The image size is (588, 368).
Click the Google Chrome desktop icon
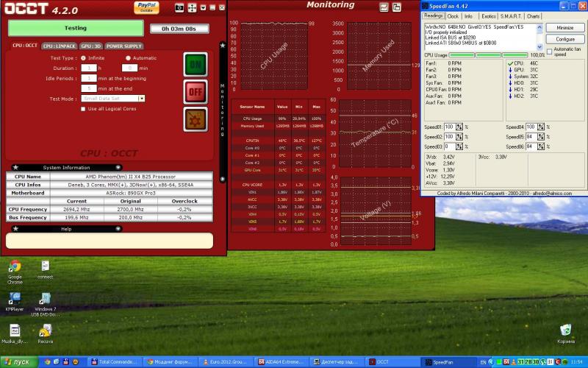point(15,272)
